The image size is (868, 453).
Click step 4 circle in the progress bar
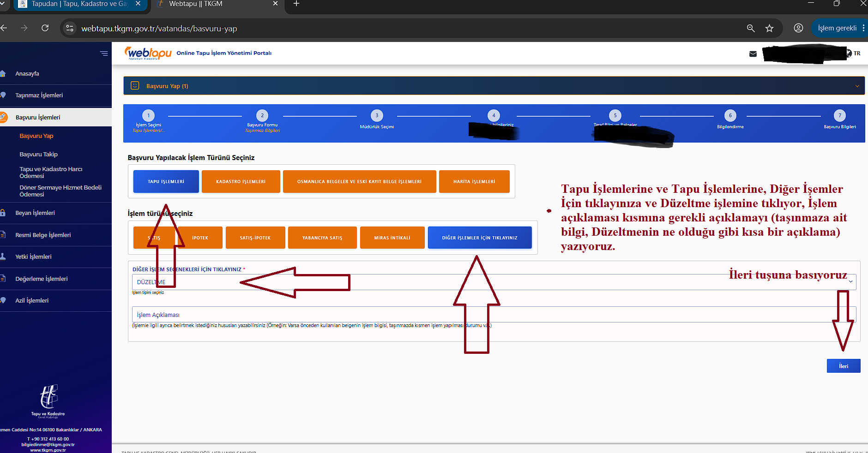pyautogui.click(x=494, y=115)
